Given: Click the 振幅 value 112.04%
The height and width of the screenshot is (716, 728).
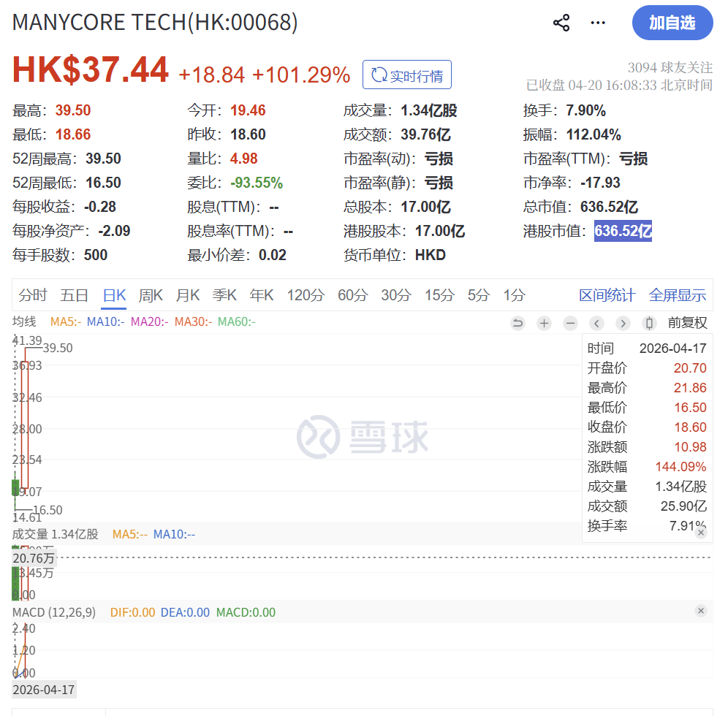Looking at the screenshot, I should pyautogui.click(x=594, y=134).
